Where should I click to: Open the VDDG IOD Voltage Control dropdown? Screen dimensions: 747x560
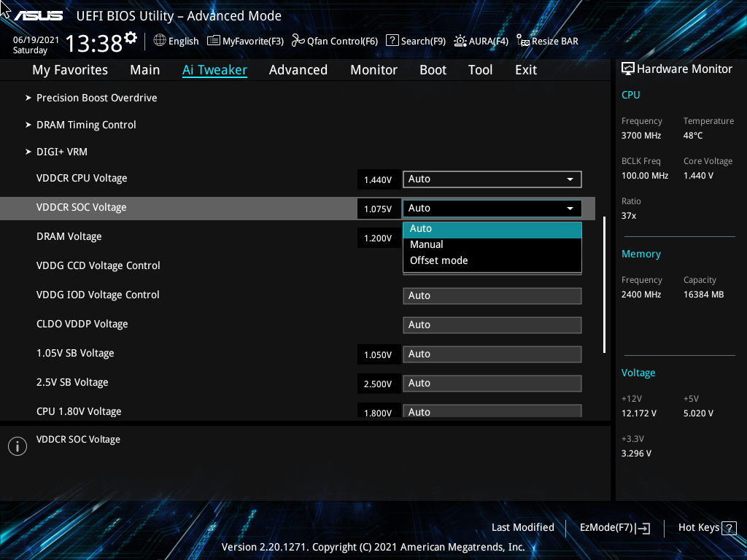point(492,295)
